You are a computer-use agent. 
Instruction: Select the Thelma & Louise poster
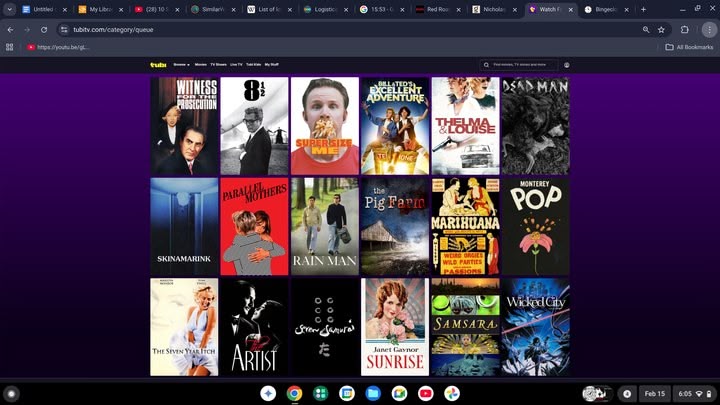pos(465,126)
